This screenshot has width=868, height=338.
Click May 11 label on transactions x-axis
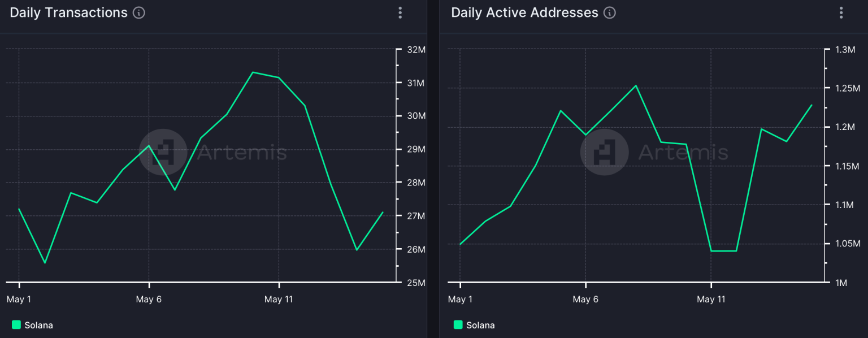point(279,300)
